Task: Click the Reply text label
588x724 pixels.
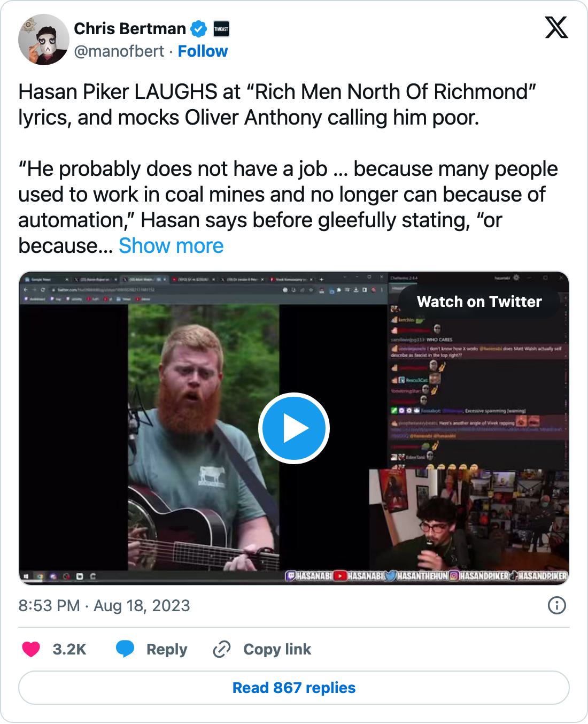Action: [167, 649]
